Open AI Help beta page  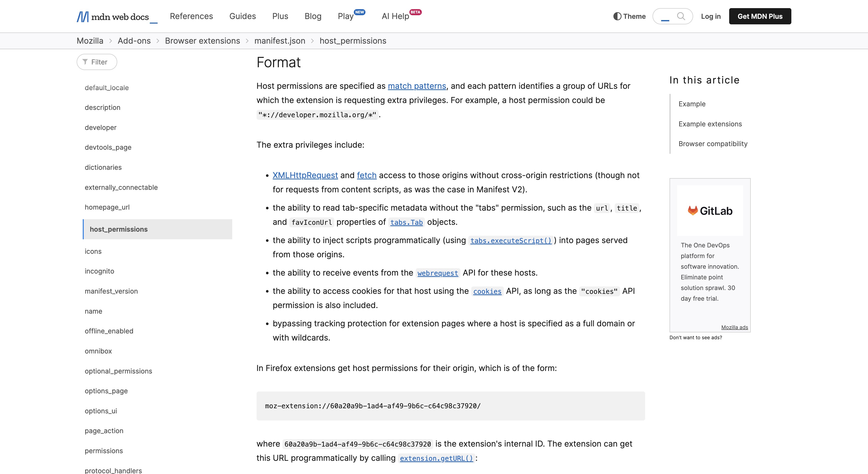[x=395, y=16]
